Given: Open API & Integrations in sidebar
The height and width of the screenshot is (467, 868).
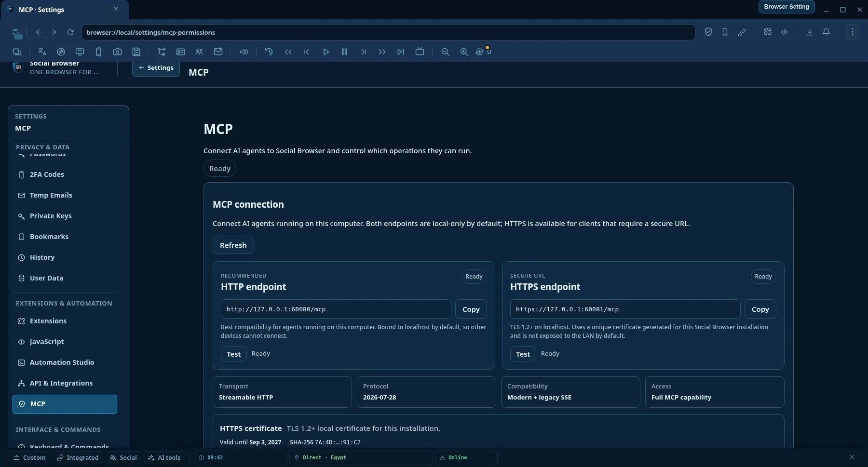Looking at the screenshot, I should [x=65, y=383].
